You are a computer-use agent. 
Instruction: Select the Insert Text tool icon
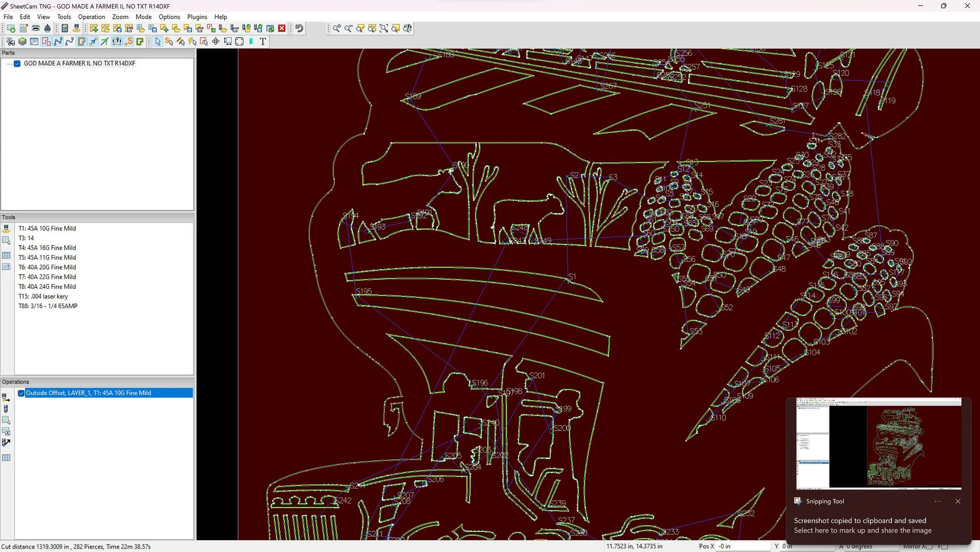click(263, 42)
